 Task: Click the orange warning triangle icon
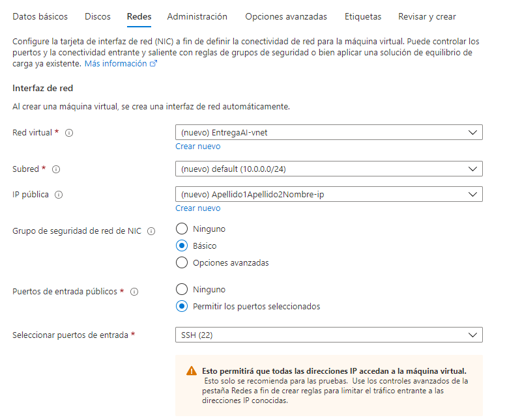click(192, 371)
